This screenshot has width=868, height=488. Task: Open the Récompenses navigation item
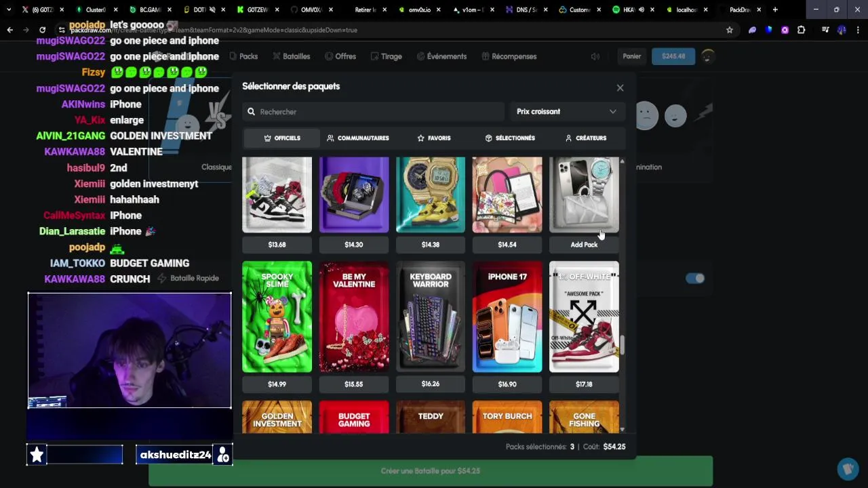pyautogui.click(x=509, y=56)
